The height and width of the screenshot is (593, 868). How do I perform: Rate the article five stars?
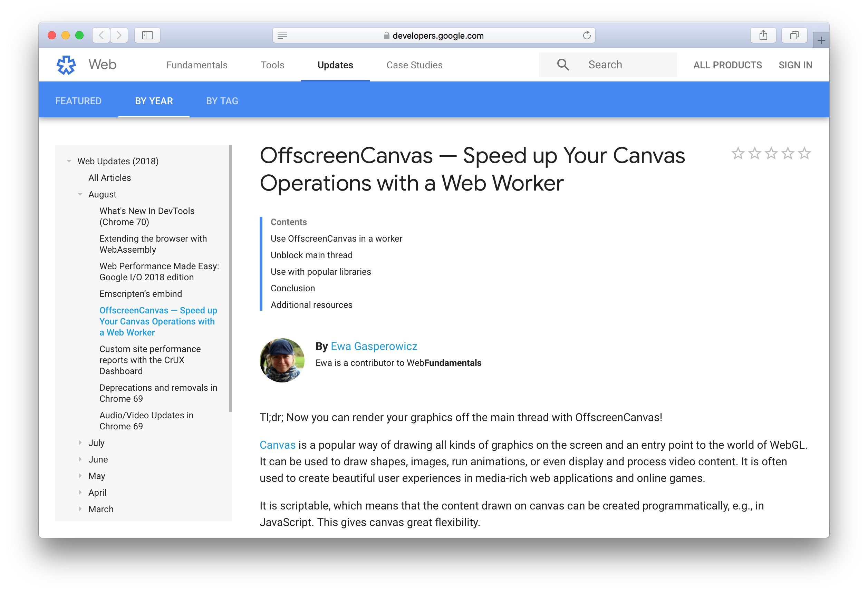(804, 153)
